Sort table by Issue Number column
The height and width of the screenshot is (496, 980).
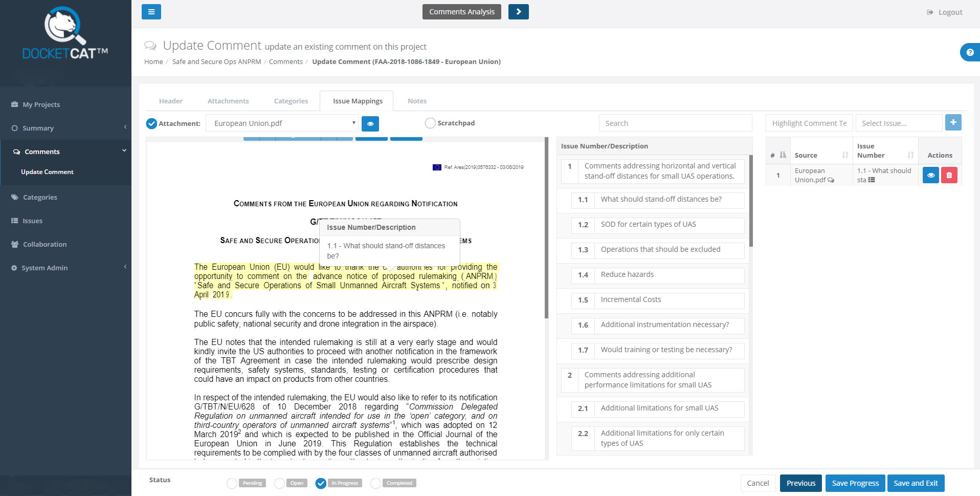click(885, 150)
